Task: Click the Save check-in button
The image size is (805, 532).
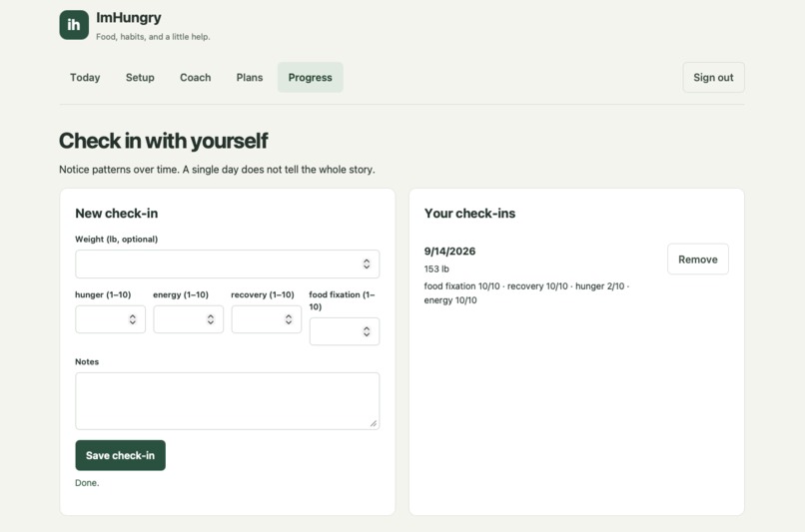Action: 120,455
